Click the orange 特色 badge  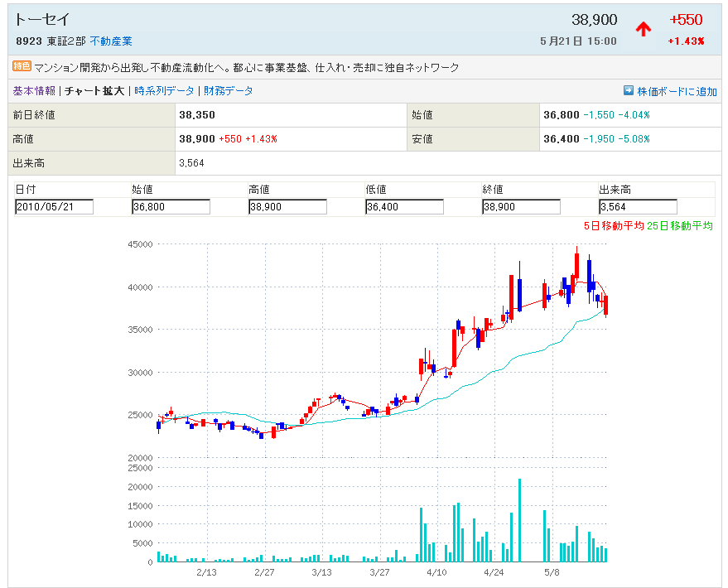click(22, 67)
